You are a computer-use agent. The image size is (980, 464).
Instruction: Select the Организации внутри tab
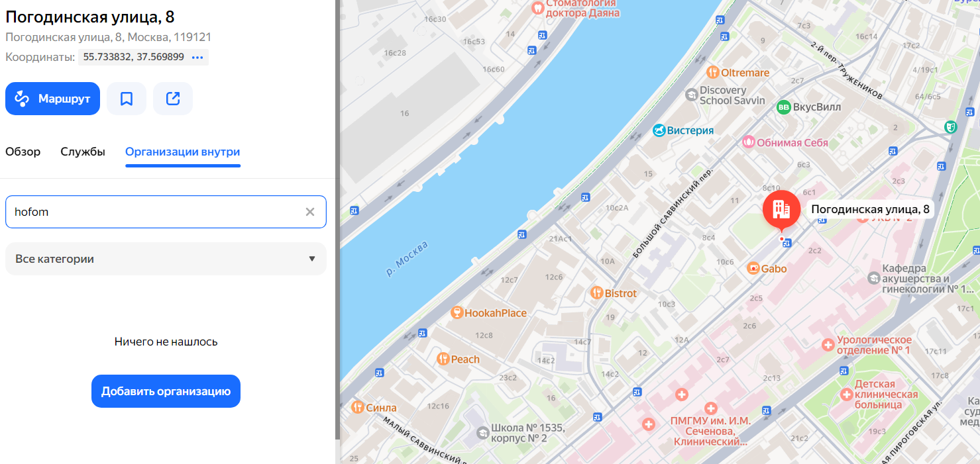(x=183, y=152)
